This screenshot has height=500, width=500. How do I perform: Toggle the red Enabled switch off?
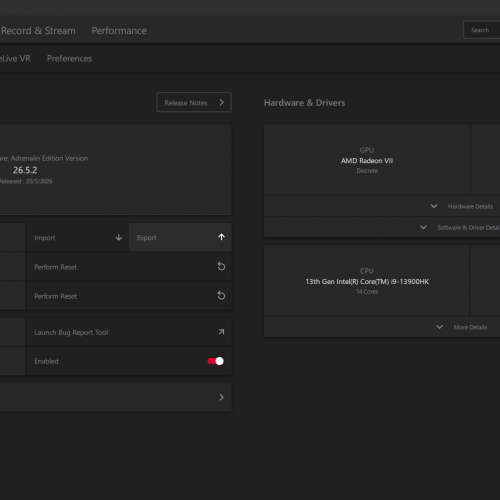click(216, 361)
